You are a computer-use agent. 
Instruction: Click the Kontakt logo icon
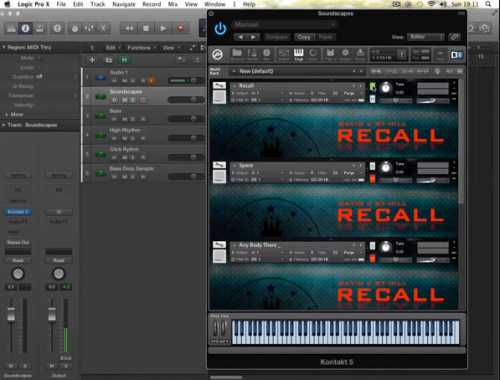[218, 54]
